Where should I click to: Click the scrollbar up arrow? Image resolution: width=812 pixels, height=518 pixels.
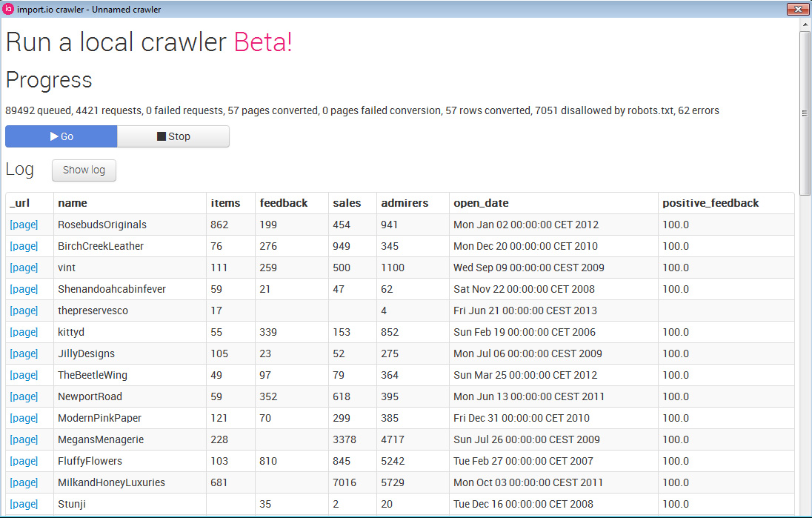pos(805,24)
